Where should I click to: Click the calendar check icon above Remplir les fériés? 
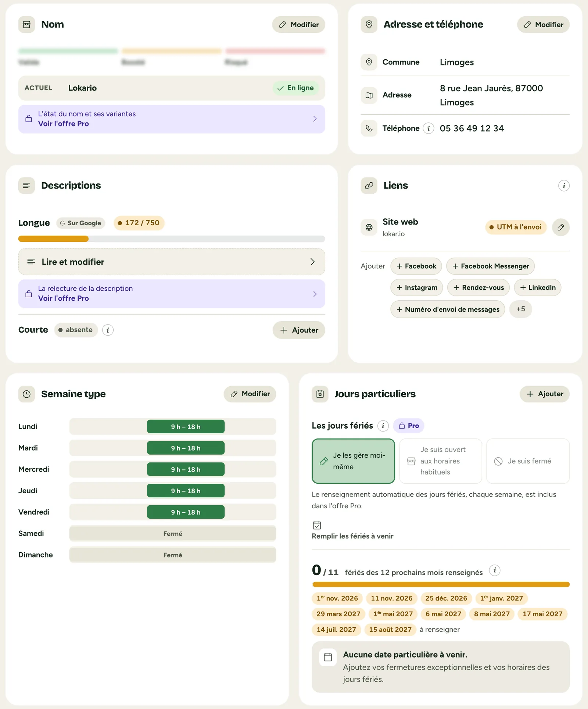click(317, 525)
